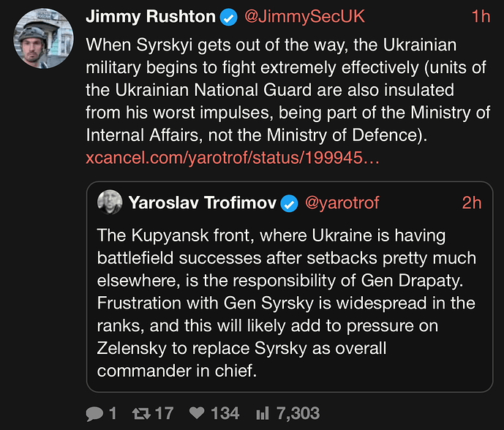
Task: Open the xcancel.com/yarotrof status link
Action: pyautogui.click(x=232, y=158)
